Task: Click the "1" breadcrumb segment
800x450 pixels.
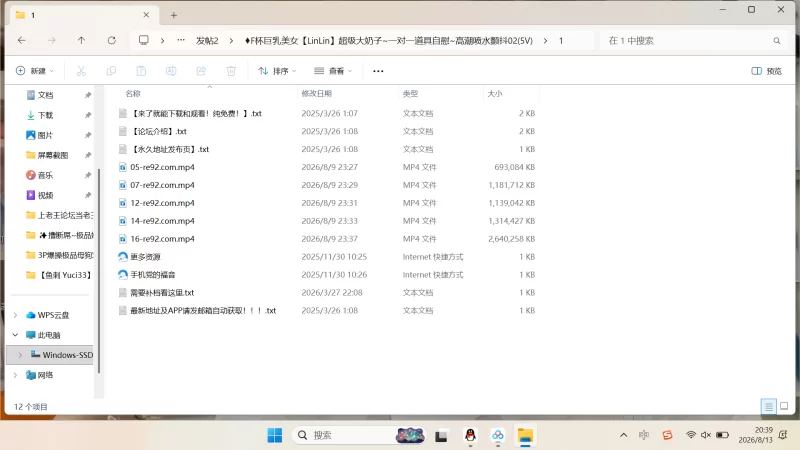Action: point(561,41)
